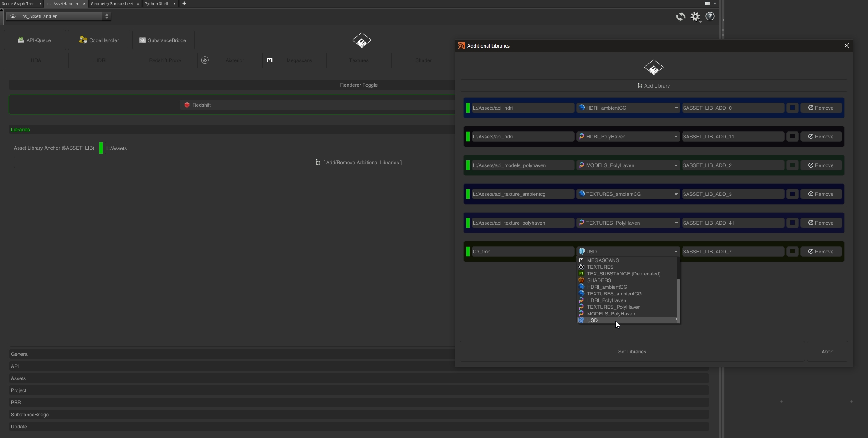This screenshot has width=868, height=438.
Task: Remove the TEXTURES_ambientCG library row
Action: [821, 194]
